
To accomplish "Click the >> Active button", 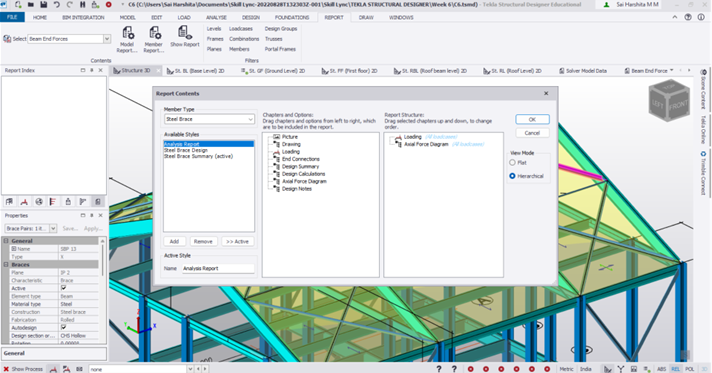I will coord(237,242).
